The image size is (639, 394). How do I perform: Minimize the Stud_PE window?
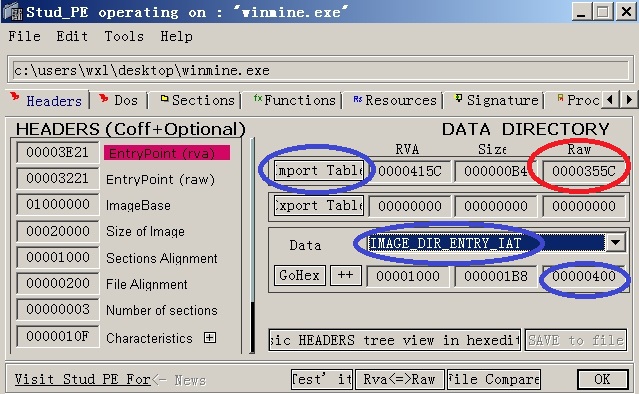point(582,11)
